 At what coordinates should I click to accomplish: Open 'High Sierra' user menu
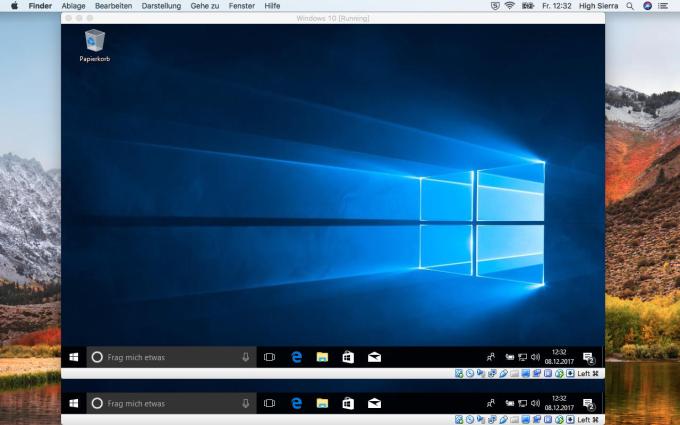pyautogui.click(x=598, y=6)
